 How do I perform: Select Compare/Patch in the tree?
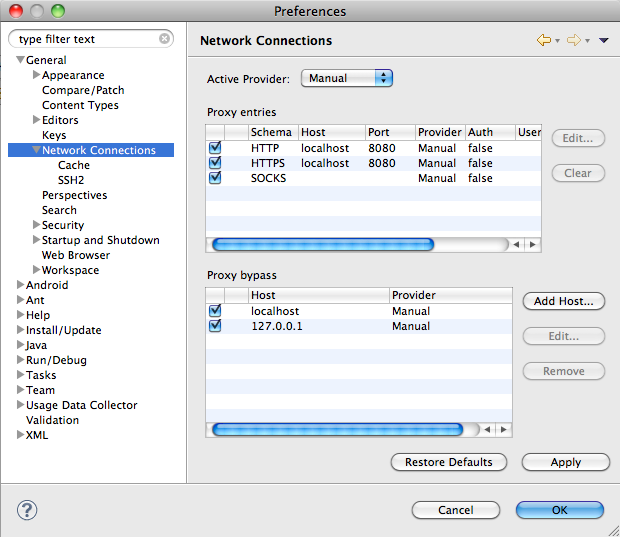pos(83,90)
